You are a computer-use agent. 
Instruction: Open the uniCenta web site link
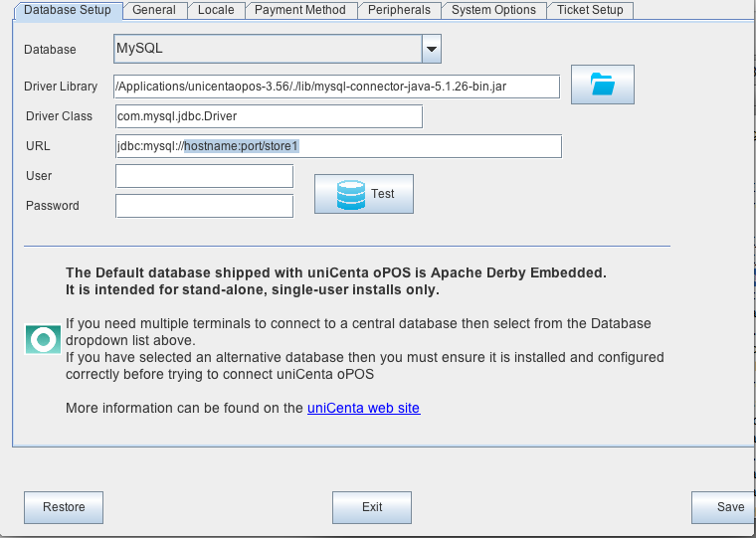click(363, 409)
